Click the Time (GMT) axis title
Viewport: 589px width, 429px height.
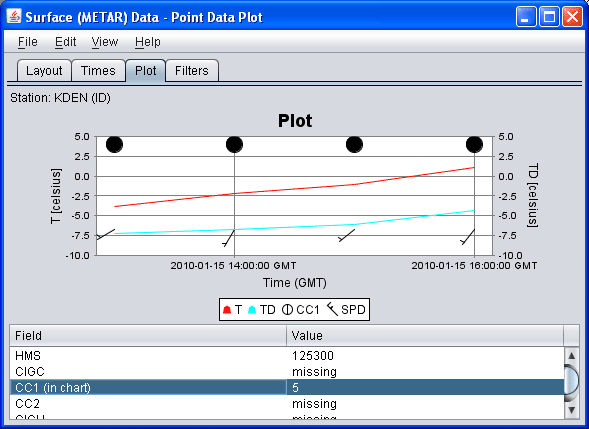click(294, 282)
